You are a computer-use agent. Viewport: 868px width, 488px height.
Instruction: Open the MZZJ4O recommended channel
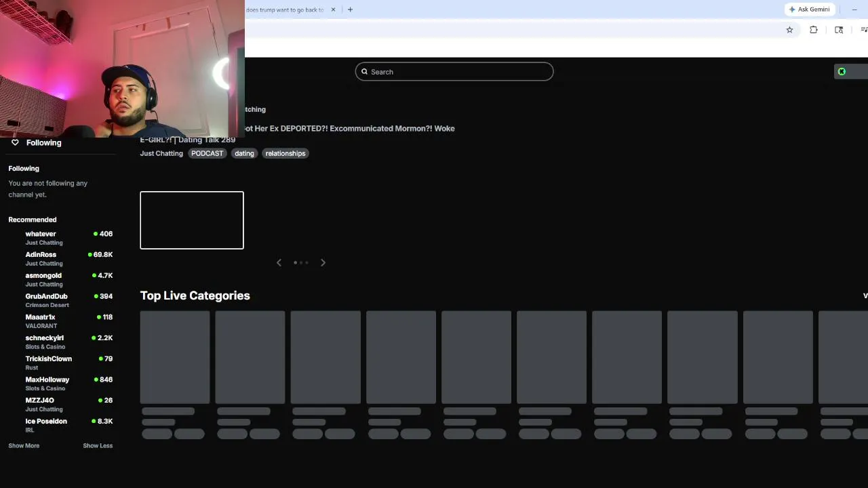tap(60, 404)
